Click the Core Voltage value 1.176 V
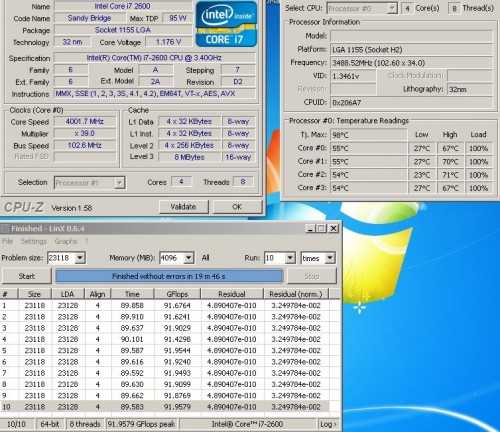This screenshot has height=432, width=500. tap(168, 42)
